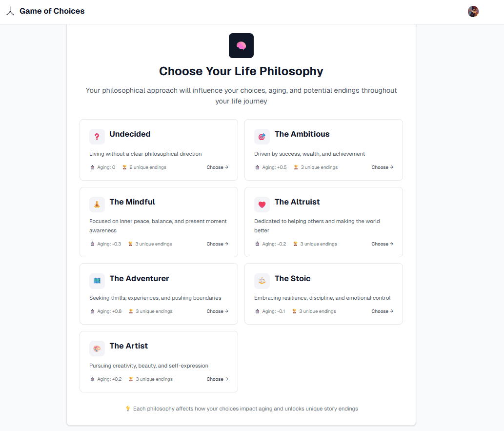
Task: Click the paint palette icon for The Artist
Action: point(97,349)
